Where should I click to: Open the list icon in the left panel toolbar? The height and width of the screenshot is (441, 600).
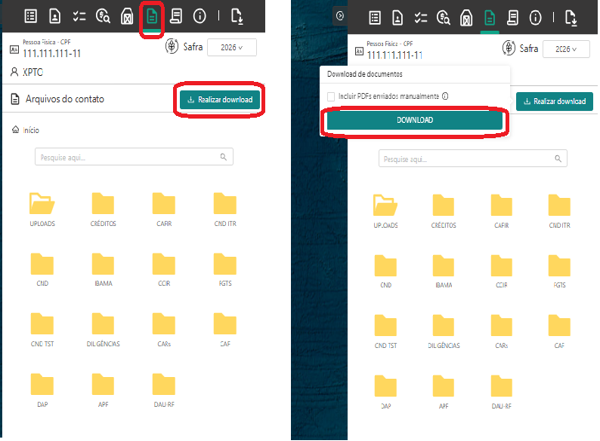point(31,16)
